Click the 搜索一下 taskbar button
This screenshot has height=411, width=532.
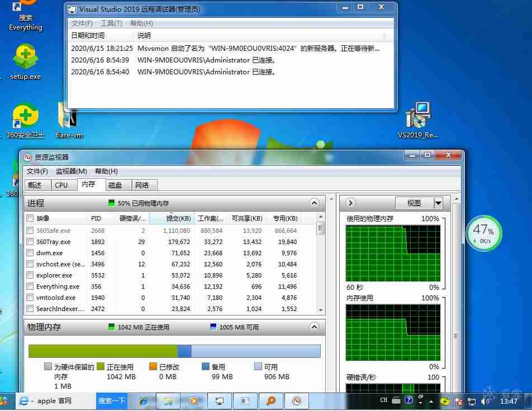tap(112, 401)
